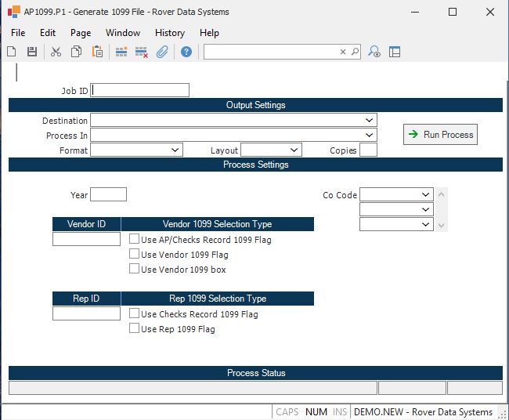Open the blue Help question mark icon
The image size is (509, 420).
(186, 52)
